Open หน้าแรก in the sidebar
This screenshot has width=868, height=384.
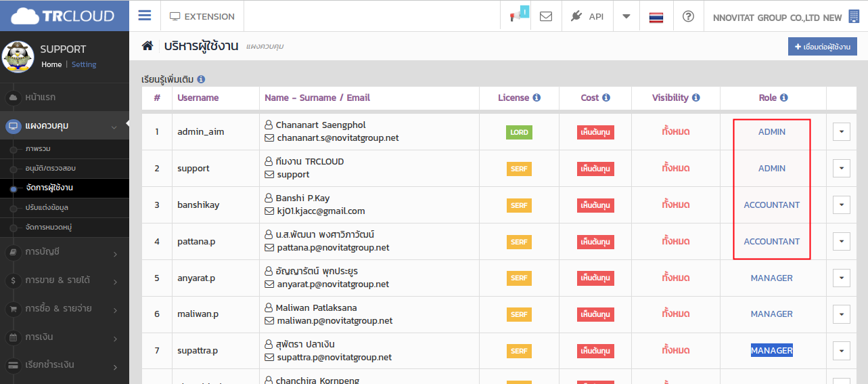coord(64,98)
